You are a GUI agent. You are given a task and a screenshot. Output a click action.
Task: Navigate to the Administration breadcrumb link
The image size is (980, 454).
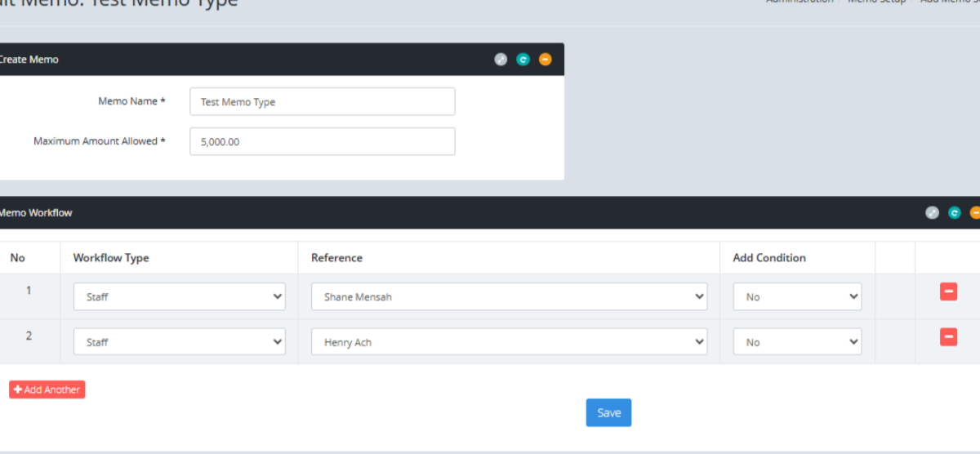click(x=800, y=2)
